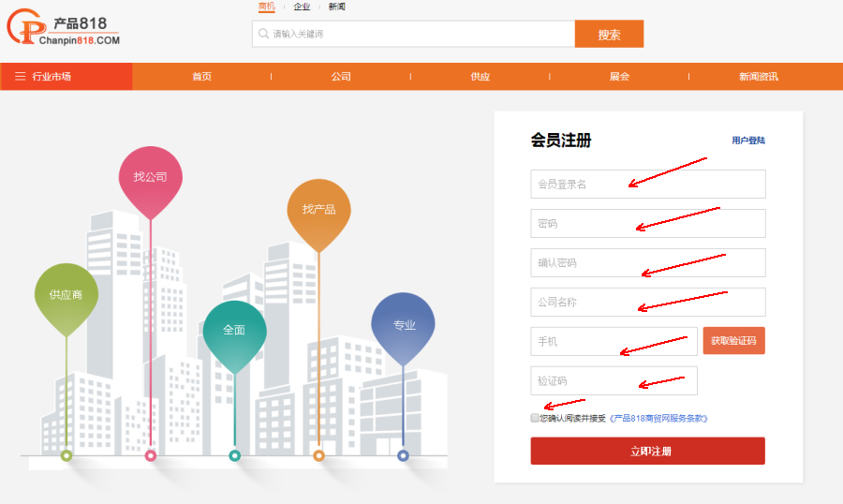This screenshot has width=843, height=504.
Task: Open 新闻资讯 in the navigation bar
Action: click(x=758, y=77)
